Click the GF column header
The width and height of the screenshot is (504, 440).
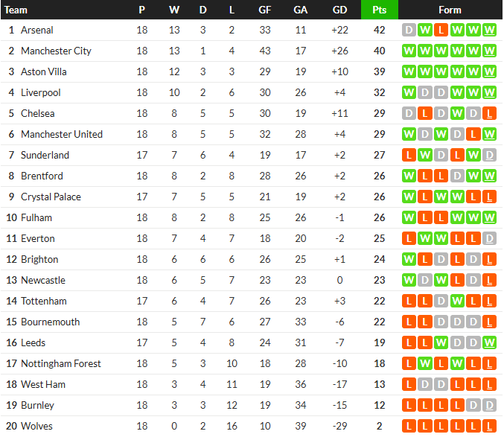point(265,10)
